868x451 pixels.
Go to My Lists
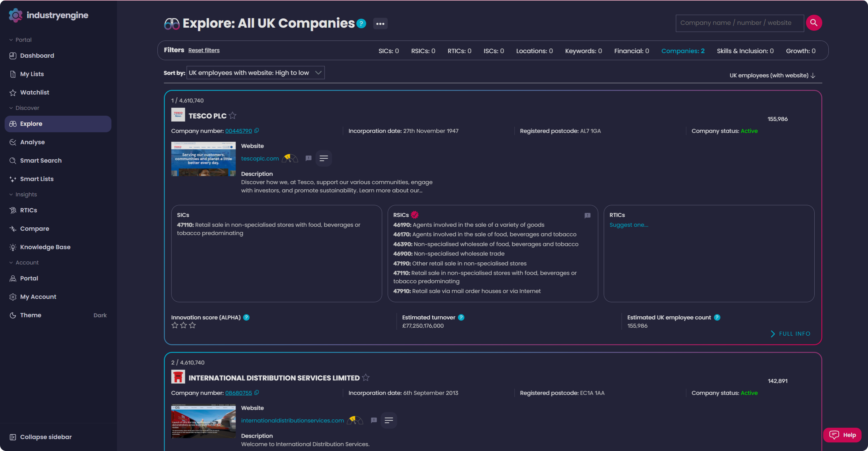(58, 74)
